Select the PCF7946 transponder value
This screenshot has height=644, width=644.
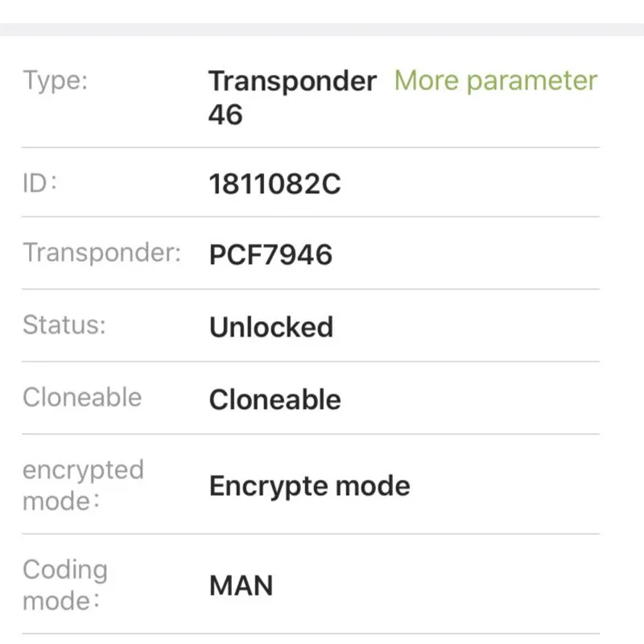(270, 254)
